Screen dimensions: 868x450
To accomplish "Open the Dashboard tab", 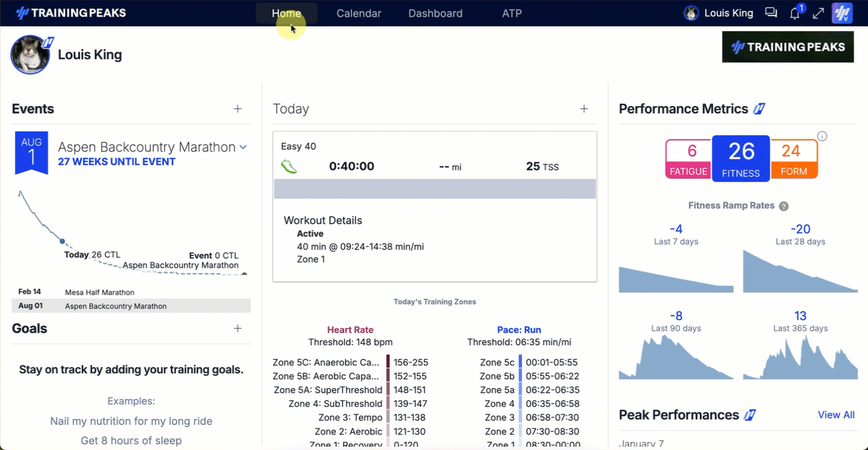I will pos(435,13).
